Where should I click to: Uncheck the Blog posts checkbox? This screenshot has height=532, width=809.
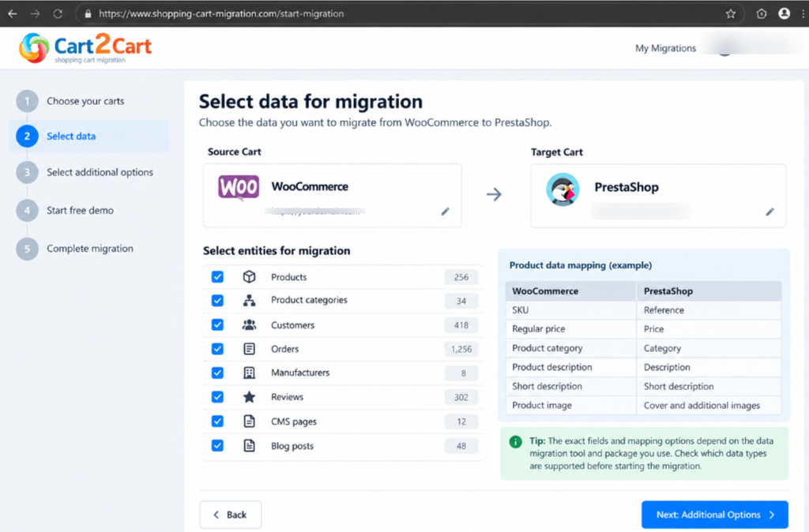(218, 445)
